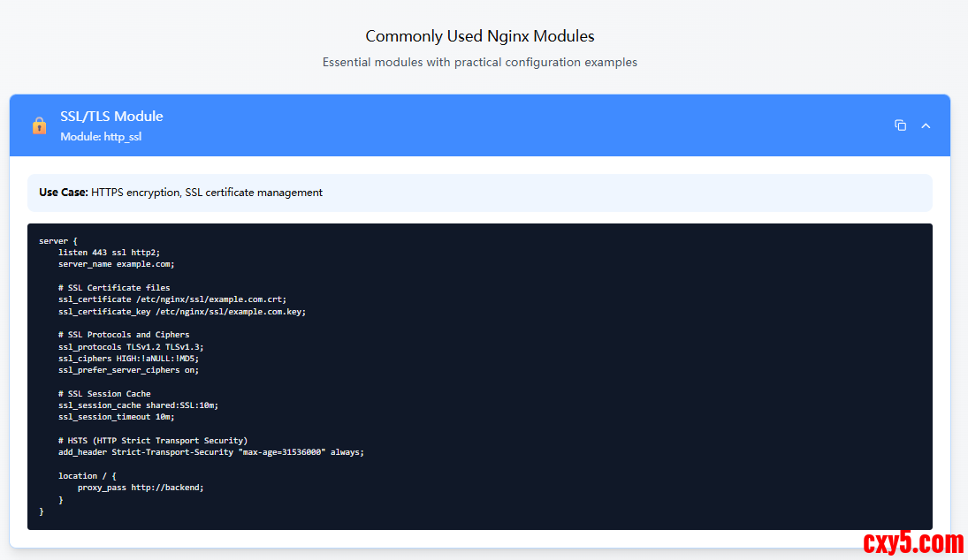This screenshot has width=968, height=560.
Task: Click the cxy5.com watermark
Action: coord(912,541)
